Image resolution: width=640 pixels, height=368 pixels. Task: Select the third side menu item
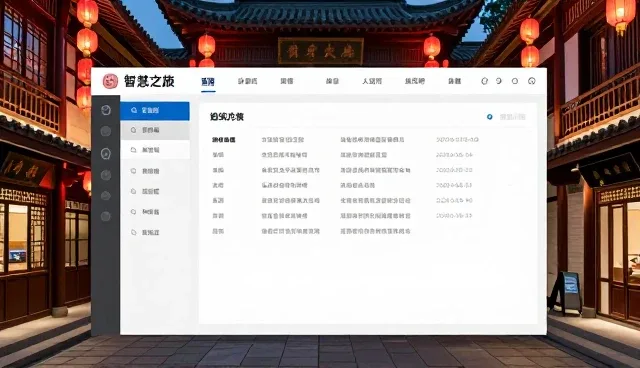click(155, 150)
